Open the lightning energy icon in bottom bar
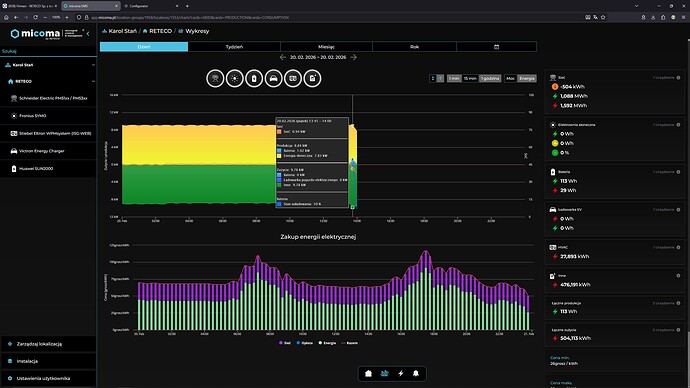This screenshot has width=690, height=388. (x=400, y=373)
